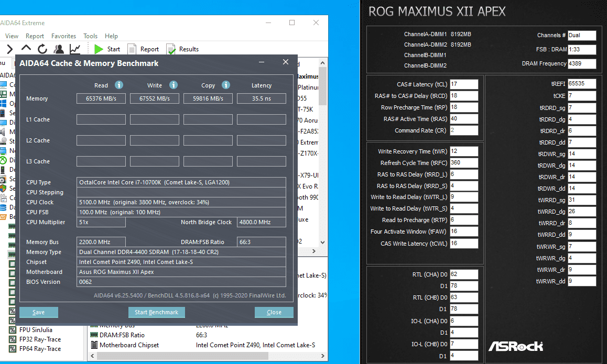The height and width of the screenshot is (364, 607).
Task: Select the FP64 Ray-Trace tree item
Action: point(40,348)
